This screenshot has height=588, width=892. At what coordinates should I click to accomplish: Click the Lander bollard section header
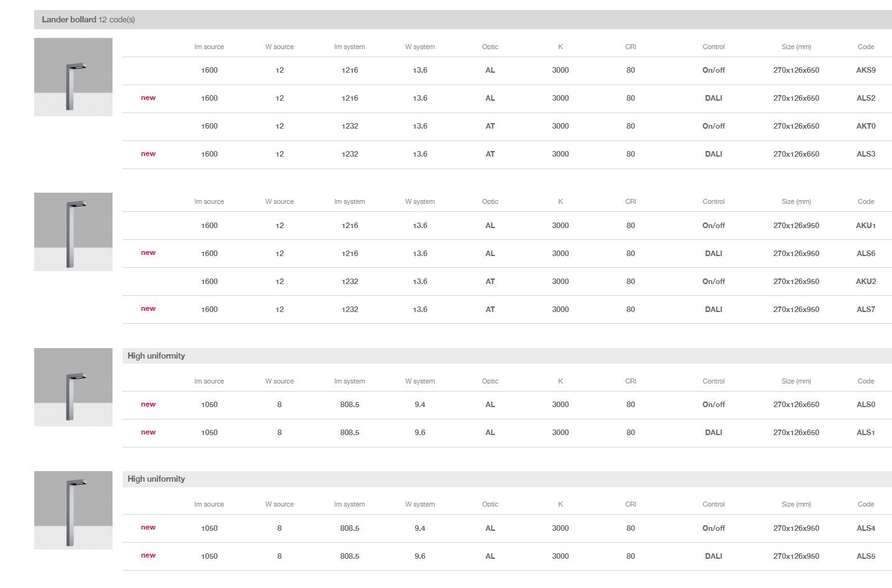[88, 20]
